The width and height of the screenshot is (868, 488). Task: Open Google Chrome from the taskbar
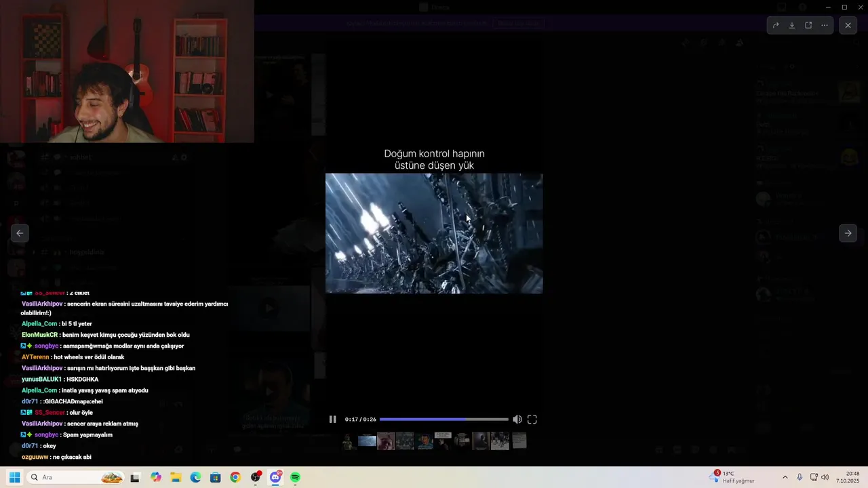click(x=235, y=477)
